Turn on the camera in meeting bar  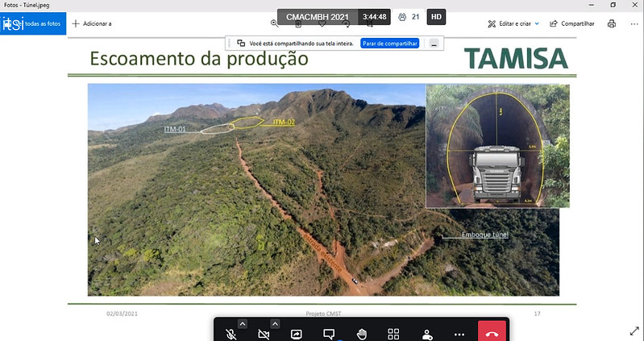point(263,333)
